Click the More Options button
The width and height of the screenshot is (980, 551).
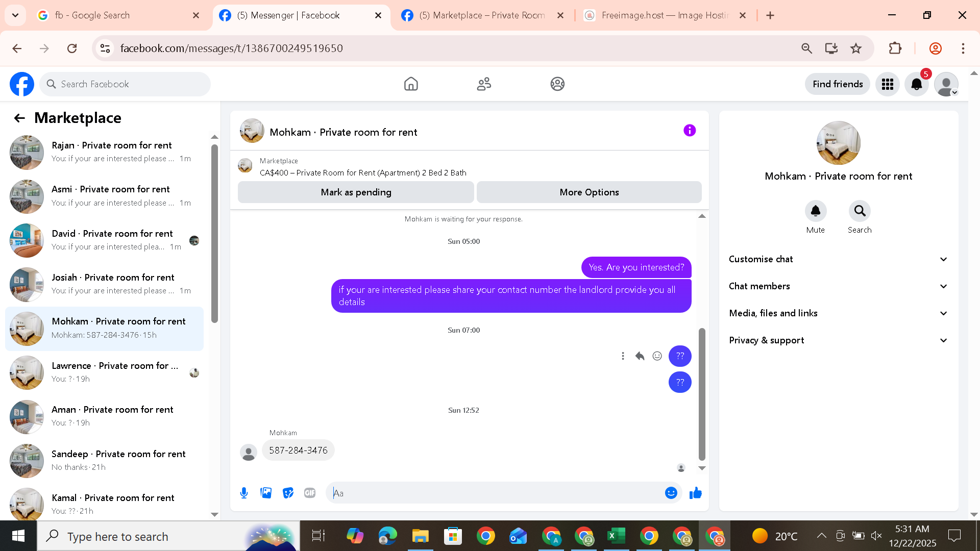pyautogui.click(x=589, y=192)
